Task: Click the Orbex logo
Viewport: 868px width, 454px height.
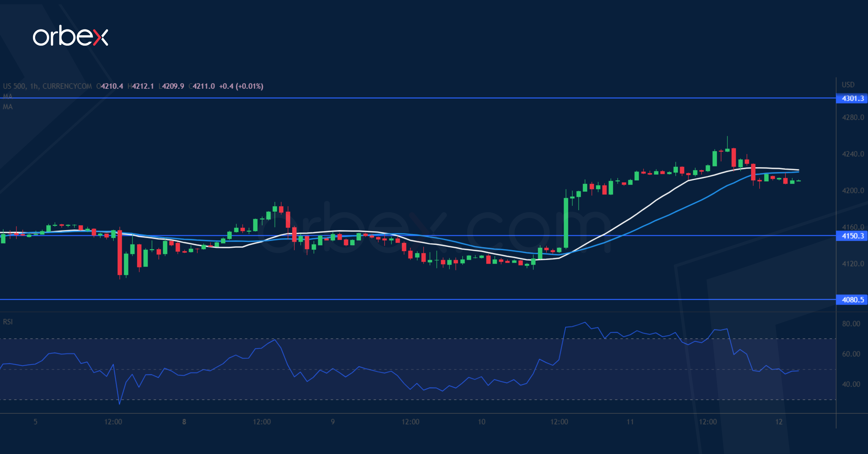Action: click(x=70, y=36)
